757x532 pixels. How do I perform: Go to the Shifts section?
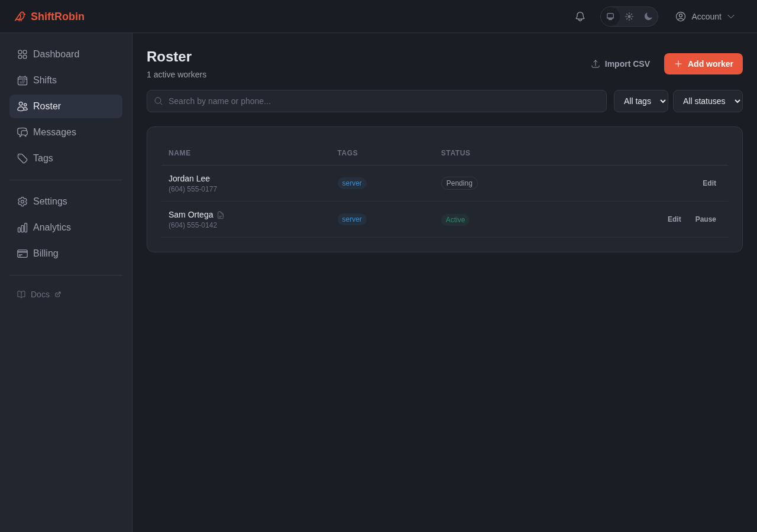point(66,80)
